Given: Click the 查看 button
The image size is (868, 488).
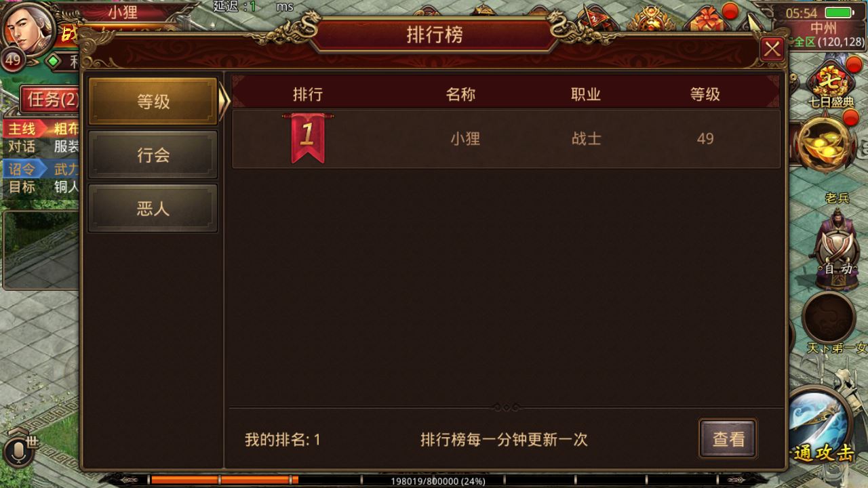Looking at the screenshot, I should coord(728,439).
